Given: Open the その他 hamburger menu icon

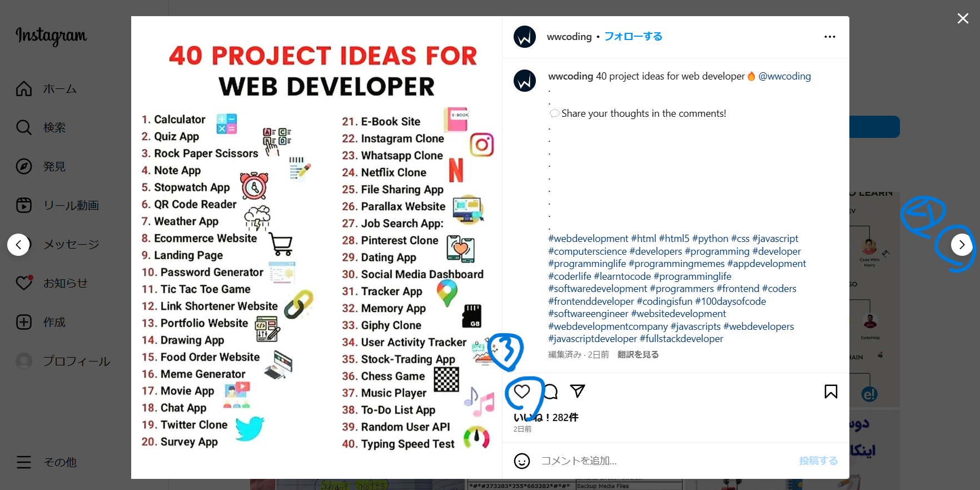Looking at the screenshot, I should pyautogui.click(x=24, y=462).
